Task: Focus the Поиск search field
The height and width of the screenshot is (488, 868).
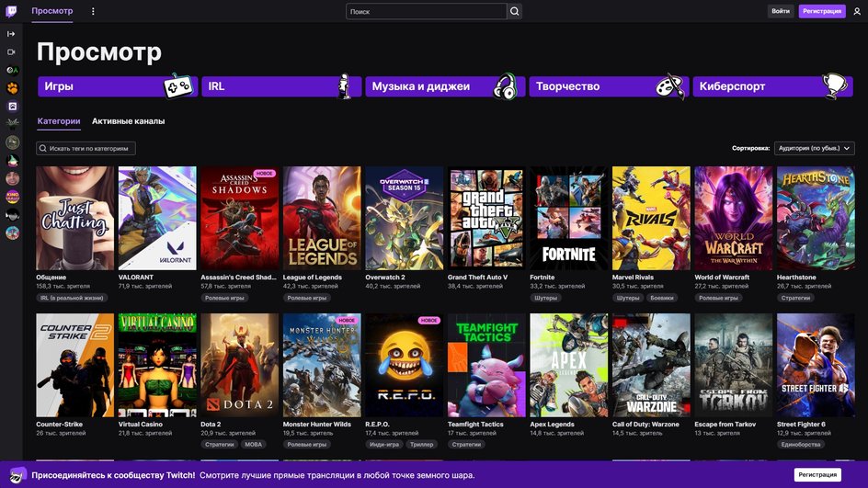Action: [x=427, y=11]
